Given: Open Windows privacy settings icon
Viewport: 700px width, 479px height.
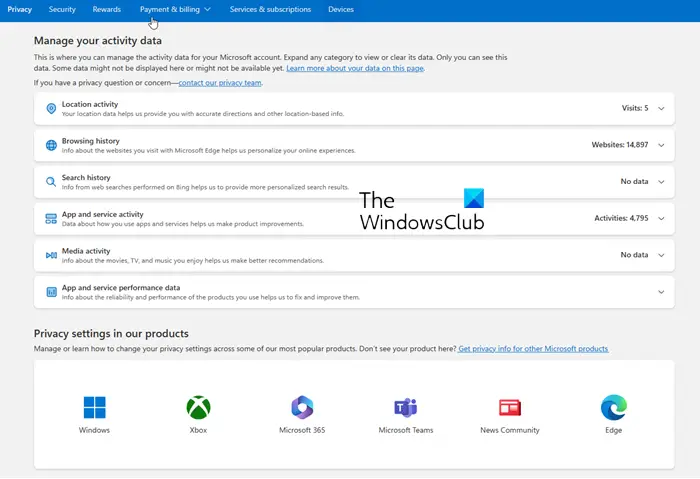Looking at the screenshot, I should 94,407.
